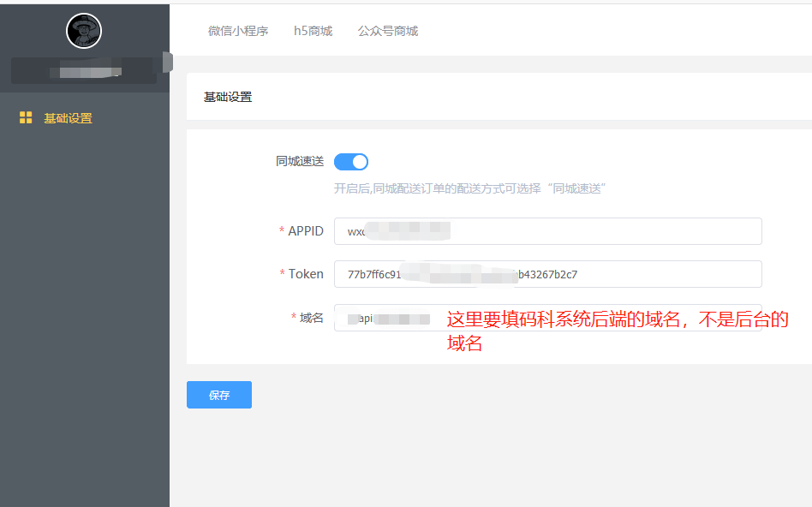Click the 同城速送 field label
This screenshot has width=812, height=507.
(300, 162)
